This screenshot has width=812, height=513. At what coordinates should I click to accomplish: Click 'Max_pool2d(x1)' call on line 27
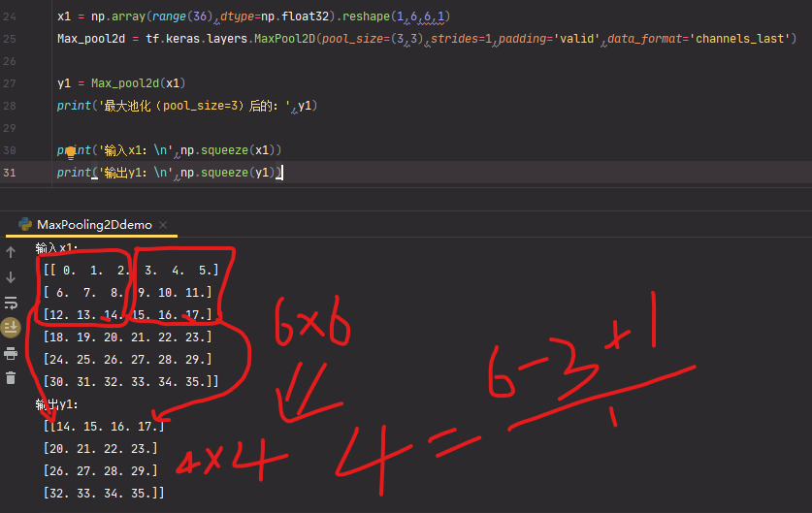tap(139, 83)
